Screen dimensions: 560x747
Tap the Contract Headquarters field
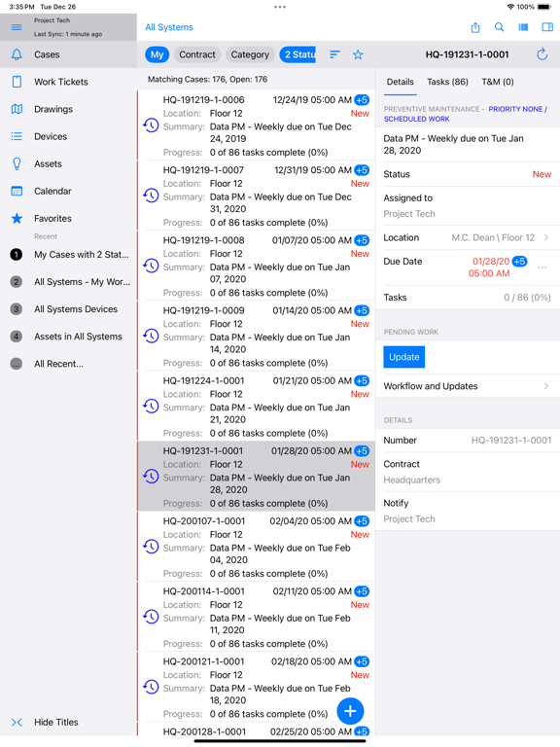click(x=468, y=472)
